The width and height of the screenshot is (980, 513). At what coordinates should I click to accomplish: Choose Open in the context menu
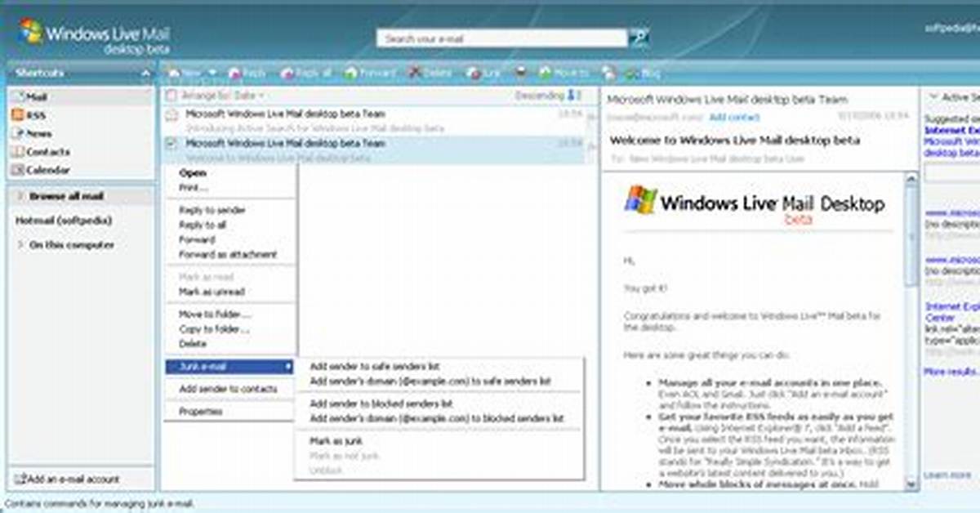pyautogui.click(x=193, y=173)
